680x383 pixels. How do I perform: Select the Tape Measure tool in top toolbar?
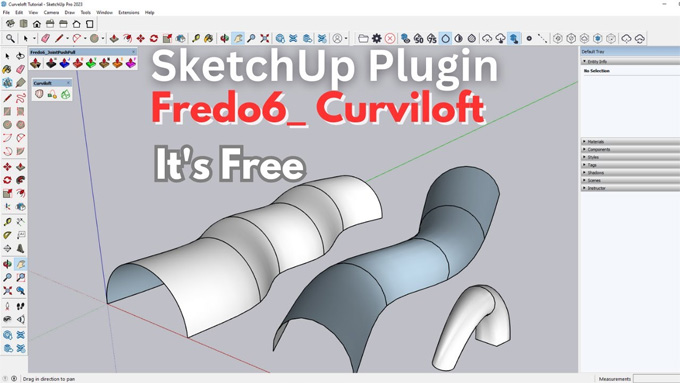point(196,39)
